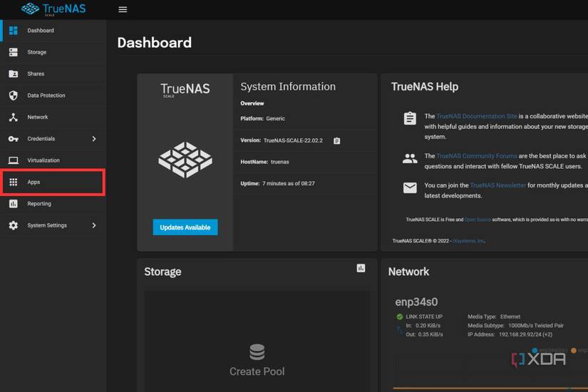The width and height of the screenshot is (588, 392).
Task: Open the Apps menu item
Action: pyautogui.click(x=53, y=182)
